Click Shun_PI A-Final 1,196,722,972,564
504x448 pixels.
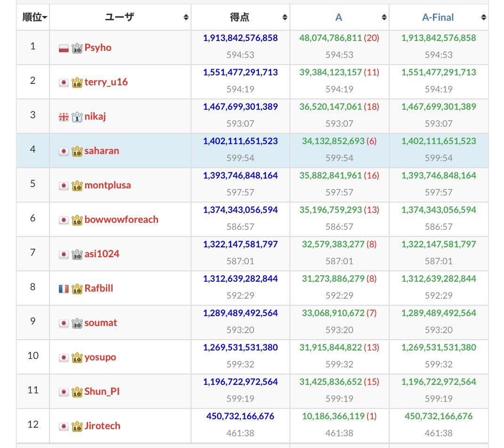pos(439,382)
